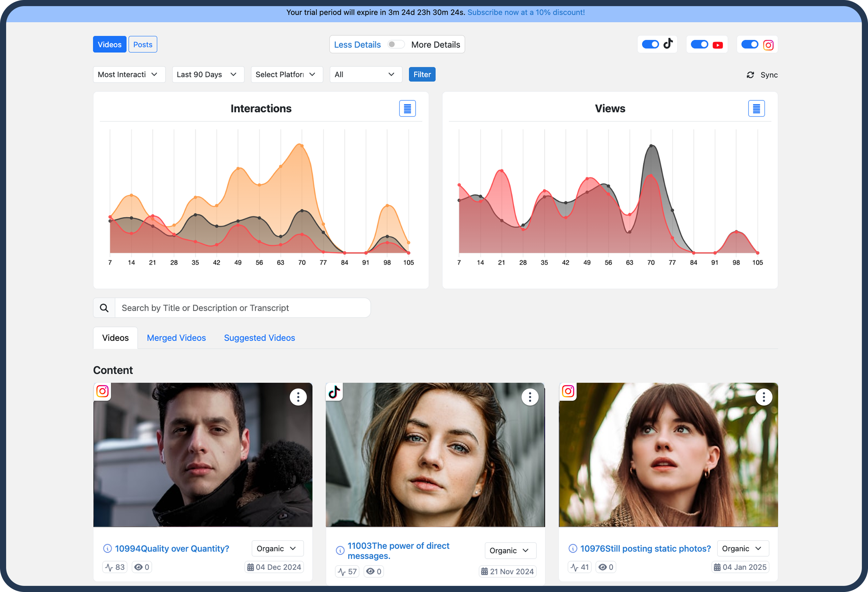
Task: Disable the TikTok platform toggle
Action: tap(650, 45)
